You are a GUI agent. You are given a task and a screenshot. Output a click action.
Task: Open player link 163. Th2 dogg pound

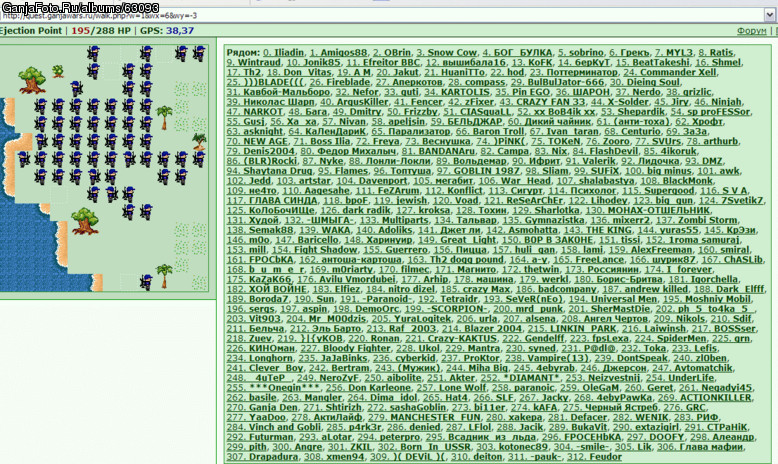click(455, 260)
